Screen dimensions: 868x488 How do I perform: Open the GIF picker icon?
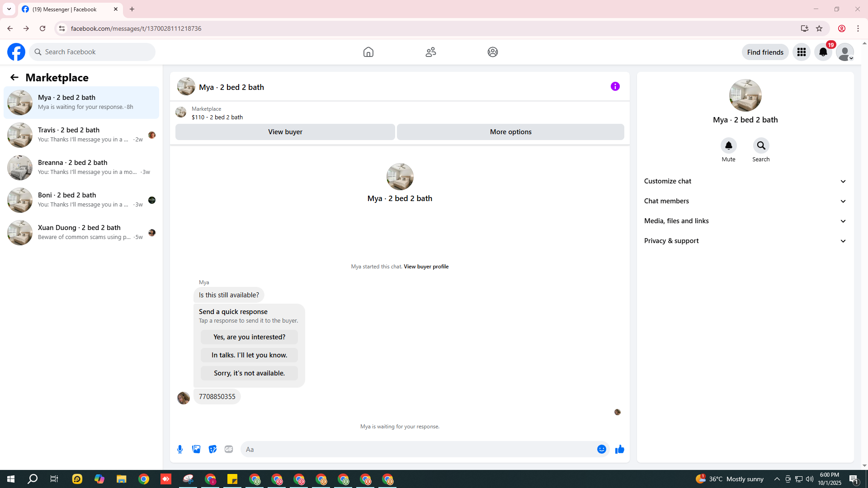[229, 449]
